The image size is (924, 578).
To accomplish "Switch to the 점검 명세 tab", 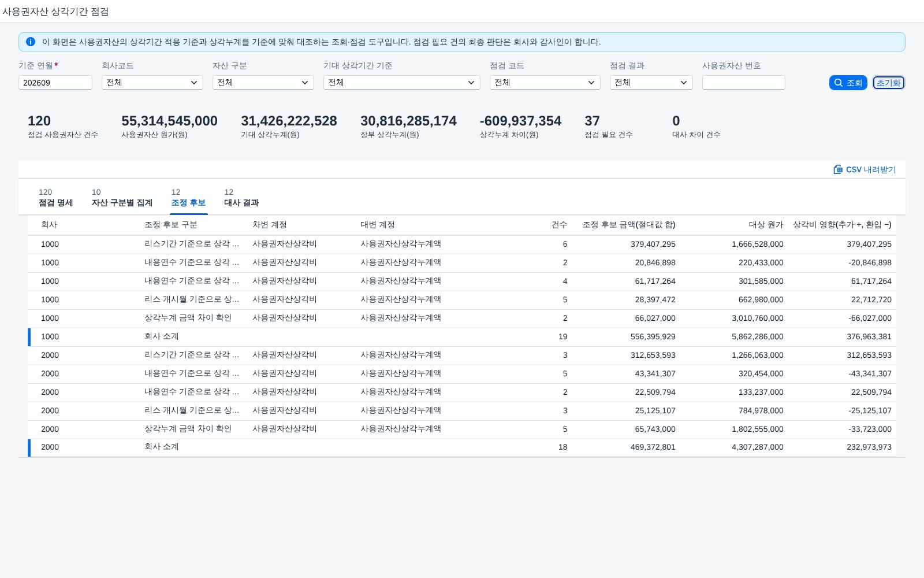I will 56,198.
